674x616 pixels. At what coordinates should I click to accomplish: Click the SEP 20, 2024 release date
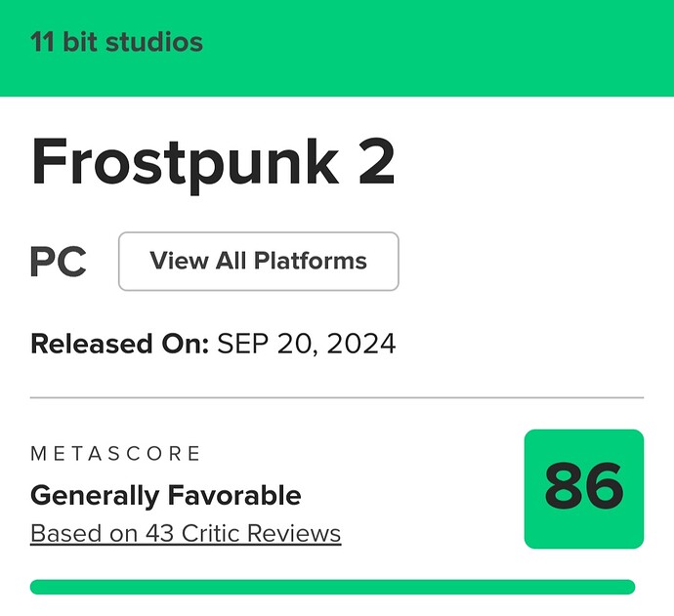coord(306,344)
